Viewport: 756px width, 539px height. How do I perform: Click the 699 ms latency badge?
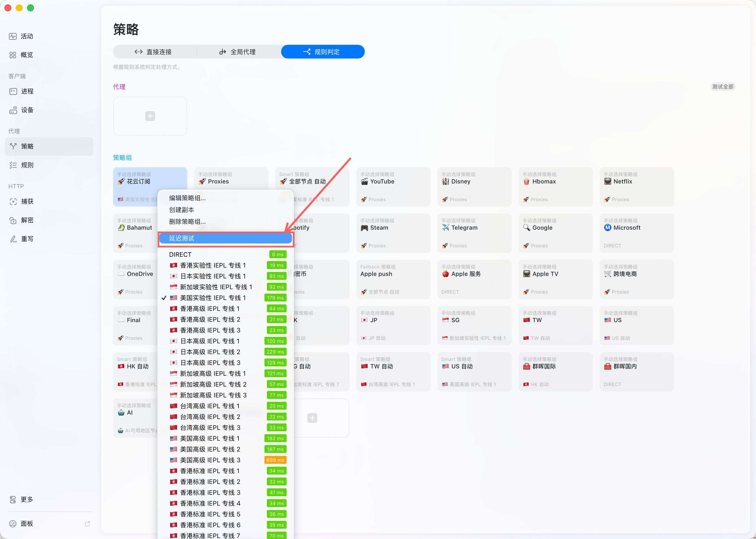point(275,460)
